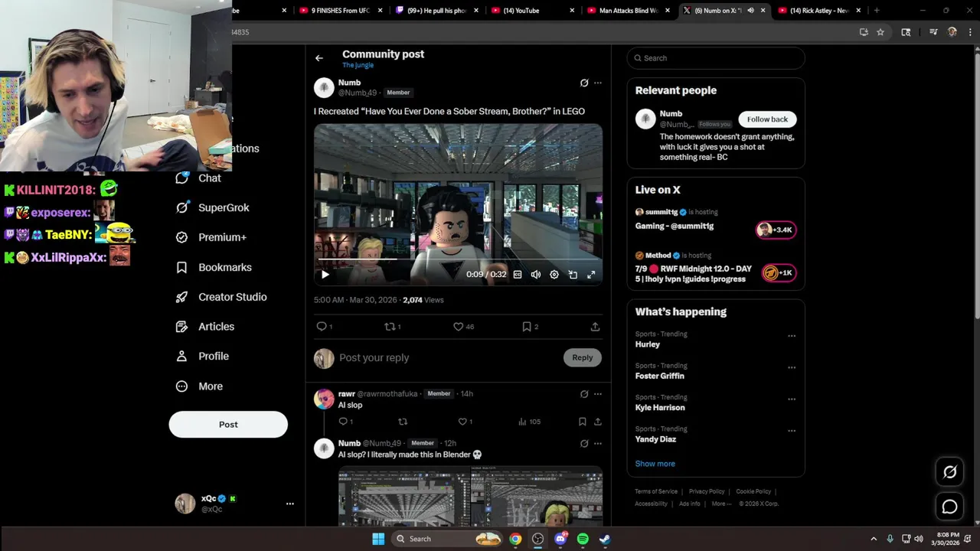Open options for Foster Griffin trend
This screenshot has width=980, height=551.
[792, 367]
